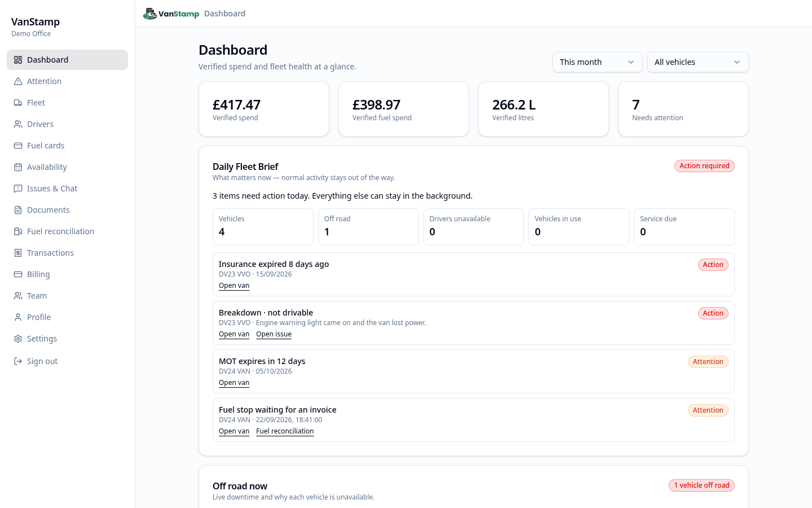Viewport: 812px width, 508px height.
Task: Click the Attention warning triangle icon
Action: (x=18, y=81)
